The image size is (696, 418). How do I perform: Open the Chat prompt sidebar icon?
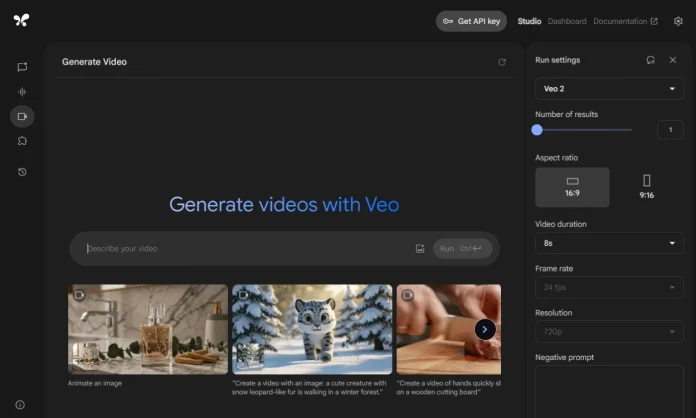coord(22,67)
